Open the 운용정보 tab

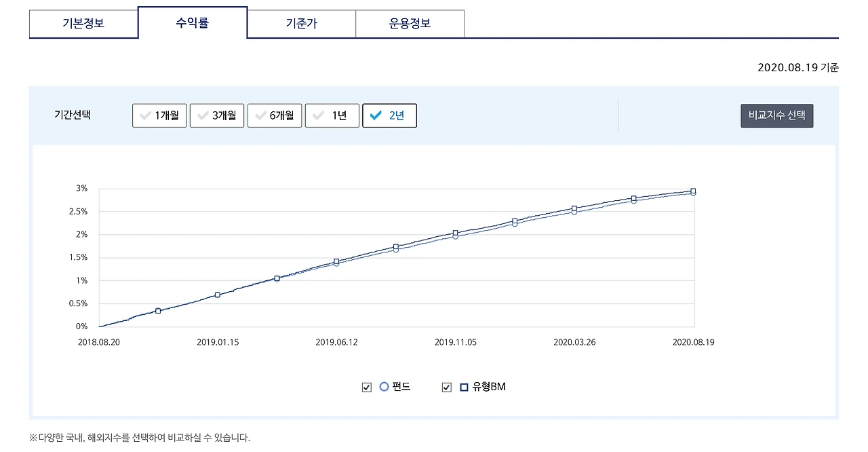point(410,24)
